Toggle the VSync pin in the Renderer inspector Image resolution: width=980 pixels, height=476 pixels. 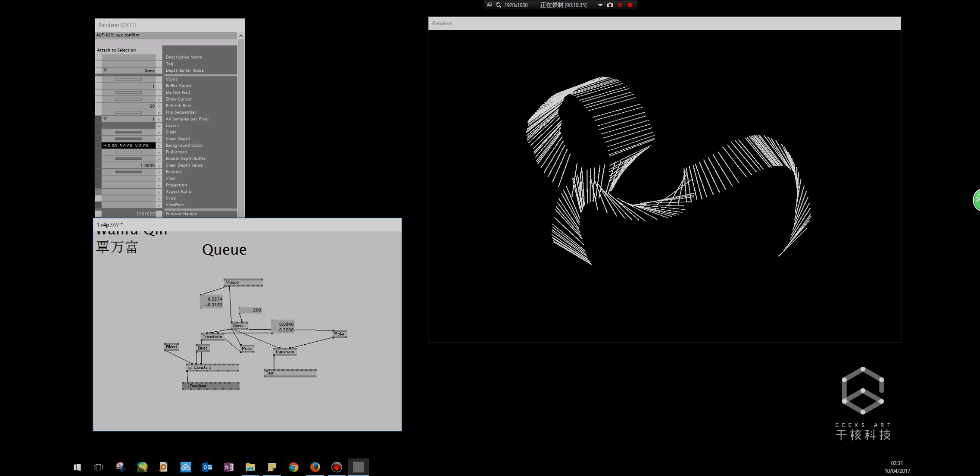[128, 79]
